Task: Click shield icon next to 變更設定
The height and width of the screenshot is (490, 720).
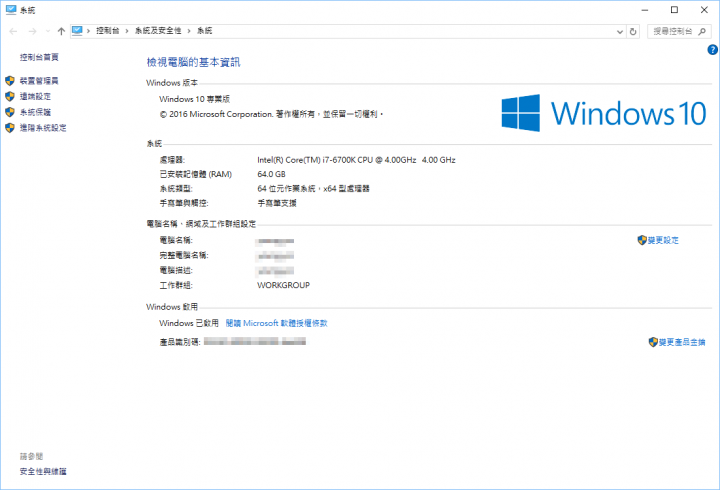Action: point(642,240)
